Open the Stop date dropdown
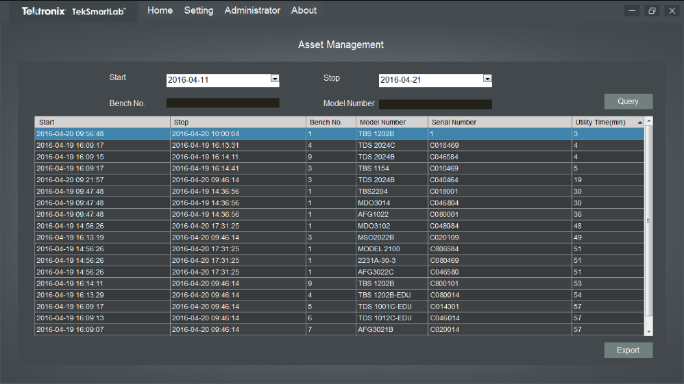Viewport: 684px width, 384px height. 487,79
